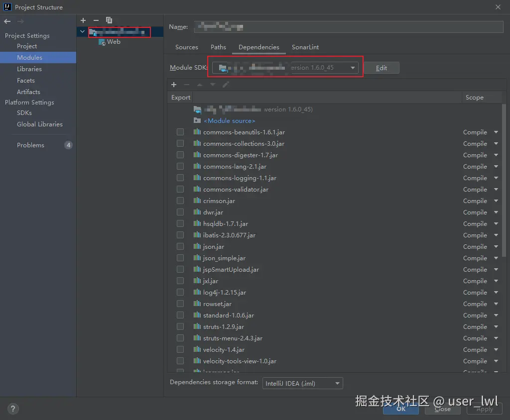Open the Dependencies tab
Viewport: 510px width, 420px height.
click(259, 47)
